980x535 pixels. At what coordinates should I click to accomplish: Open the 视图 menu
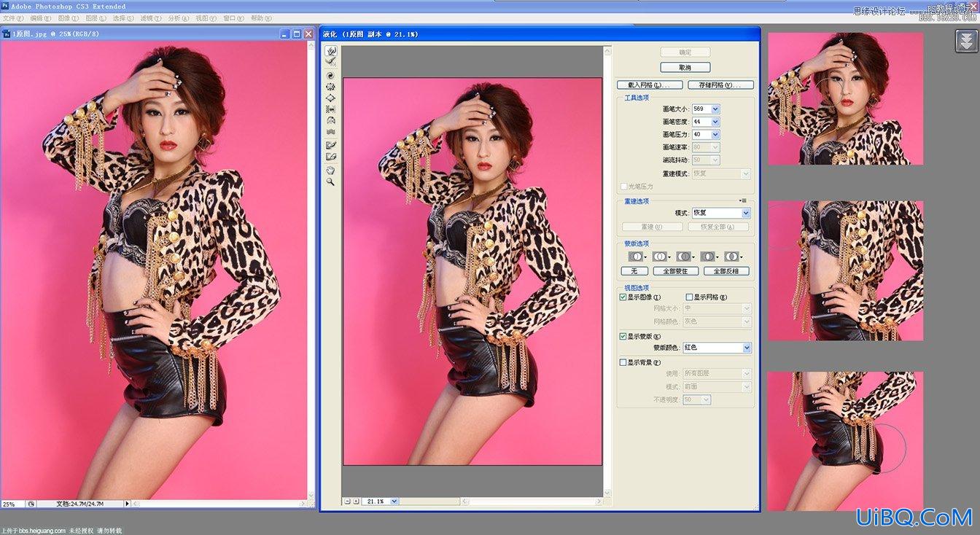coord(206,18)
